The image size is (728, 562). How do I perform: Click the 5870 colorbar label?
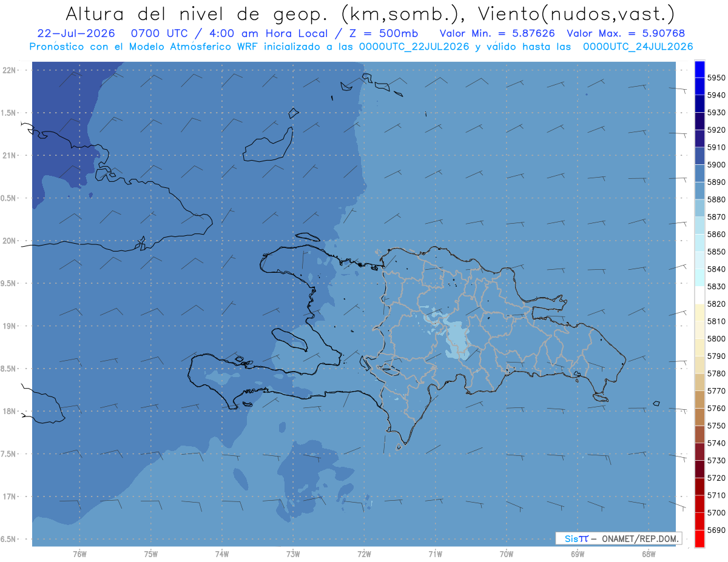[716, 216]
